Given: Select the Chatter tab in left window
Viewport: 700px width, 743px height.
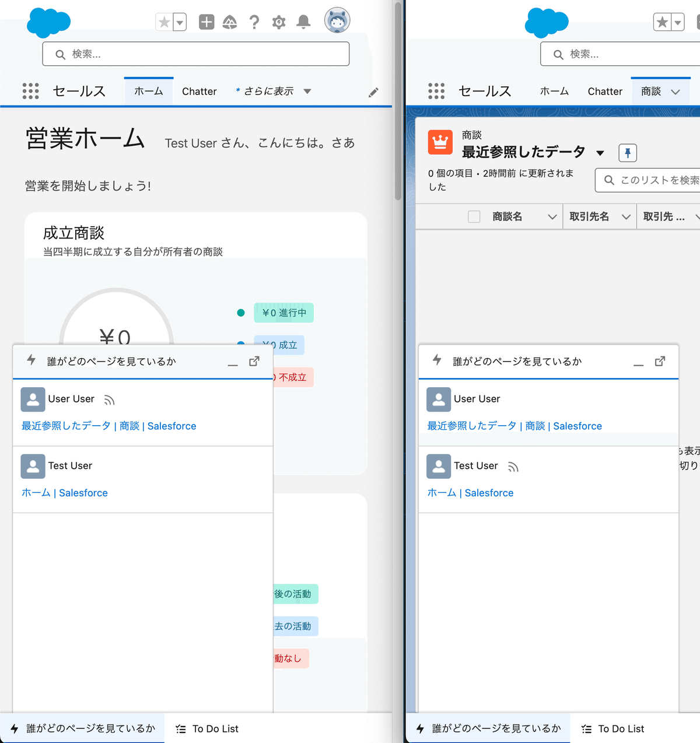Looking at the screenshot, I should pos(199,91).
